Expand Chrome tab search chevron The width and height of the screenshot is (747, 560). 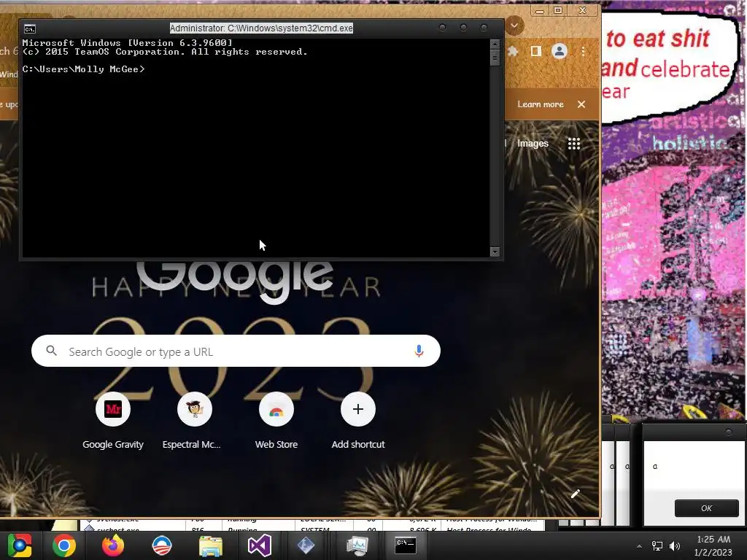514,26
